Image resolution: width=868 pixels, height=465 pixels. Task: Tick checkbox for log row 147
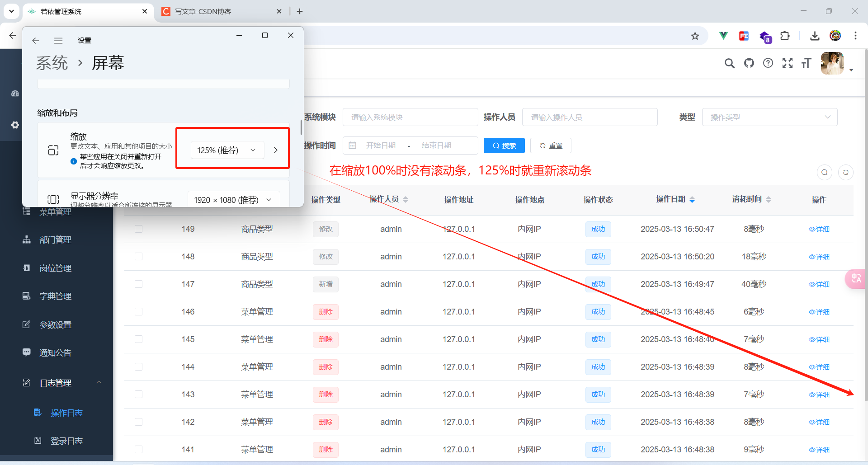tap(139, 284)
